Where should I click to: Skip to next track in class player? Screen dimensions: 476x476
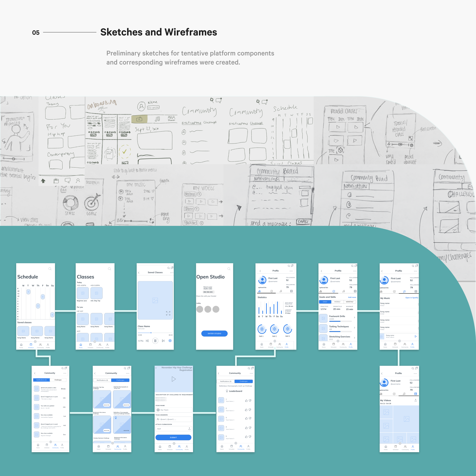(x=163, y=341)
